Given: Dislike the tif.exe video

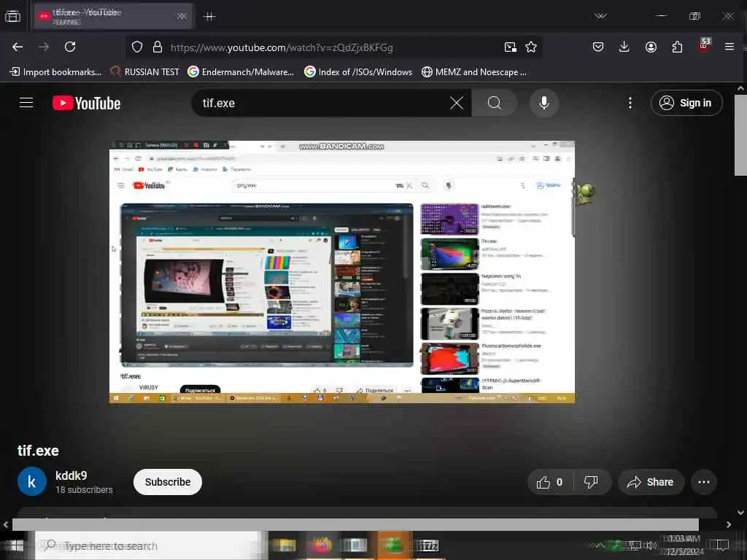Looking at the screenshot, I should (x=592, y=482).
